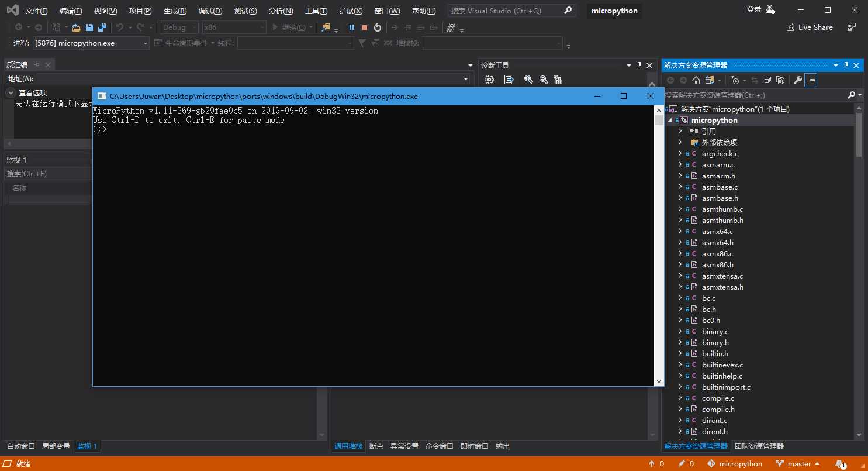Click the console window scrollbar down arrow

659,381
